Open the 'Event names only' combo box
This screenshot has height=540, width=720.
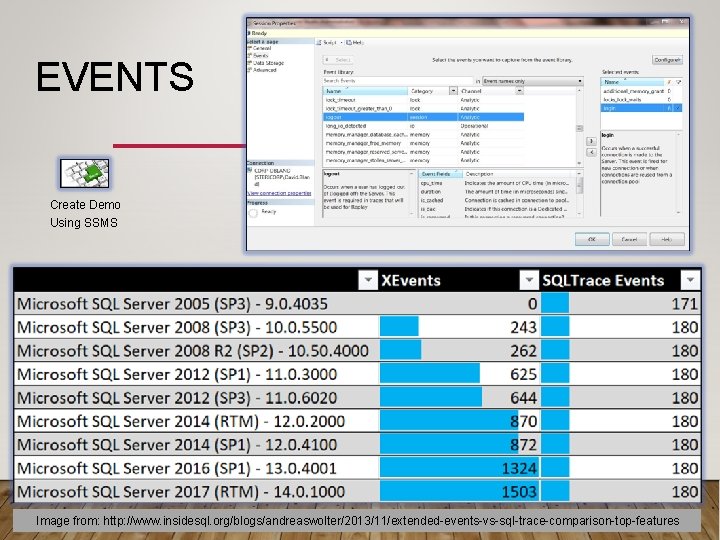point(533,81)
